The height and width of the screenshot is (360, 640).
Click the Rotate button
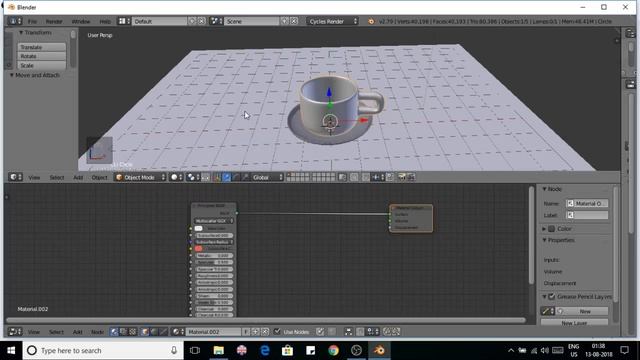pyautogui.click(x=41, y=56)
